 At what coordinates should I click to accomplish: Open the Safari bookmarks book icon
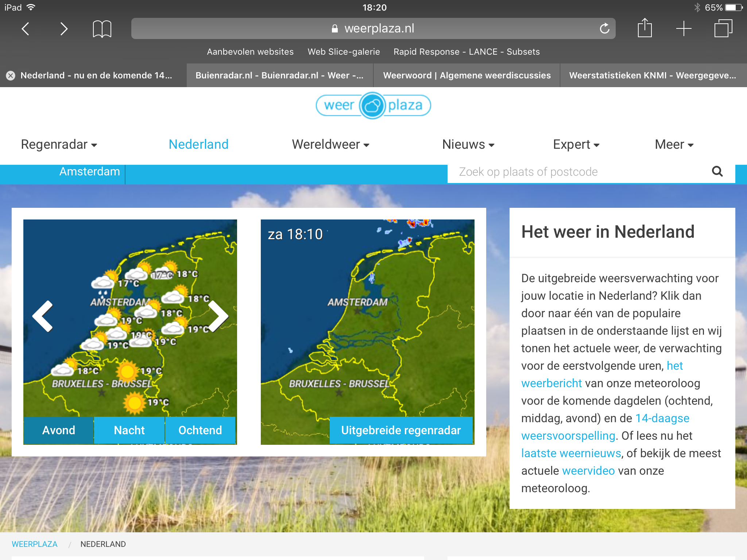(102, 29)
